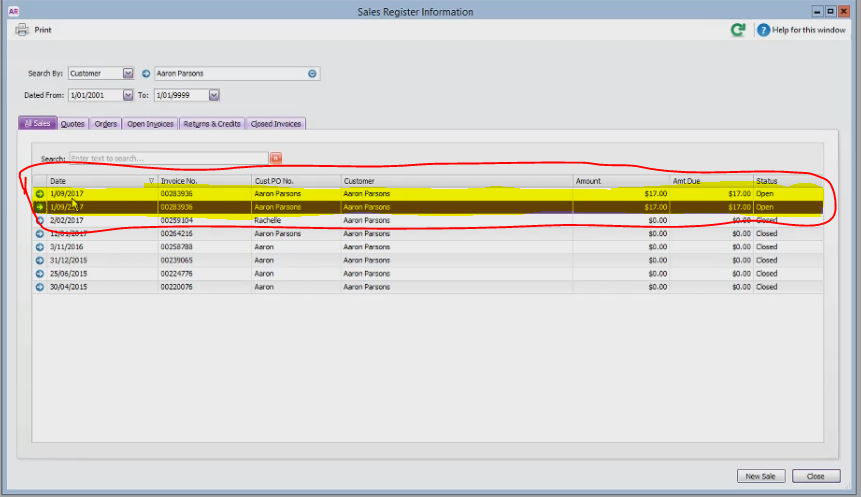
Task: Click the Print icon
Action: point(22,30)
